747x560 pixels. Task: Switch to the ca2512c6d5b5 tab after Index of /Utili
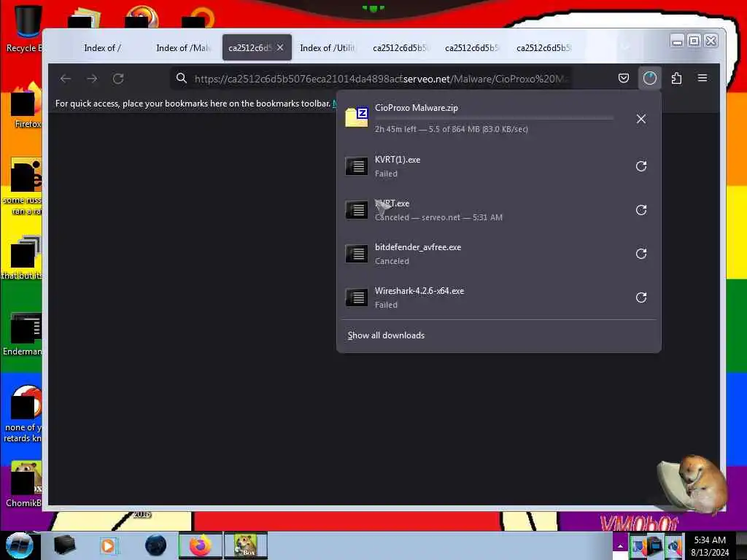[x=400, y=47]
